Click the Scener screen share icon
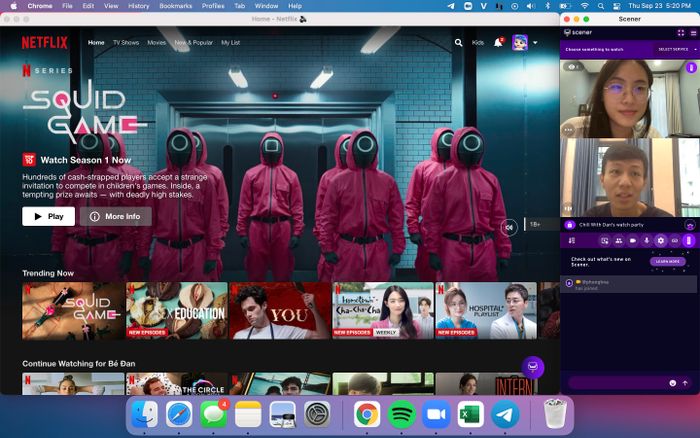Screen dimensions: 700x438 click(x=604, y=241)
